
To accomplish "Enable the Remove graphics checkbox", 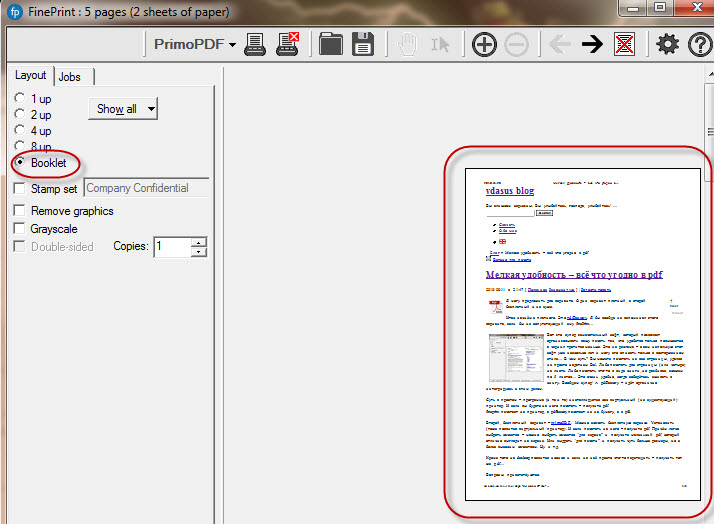I will pyautogui.click(x=20, y=211).
